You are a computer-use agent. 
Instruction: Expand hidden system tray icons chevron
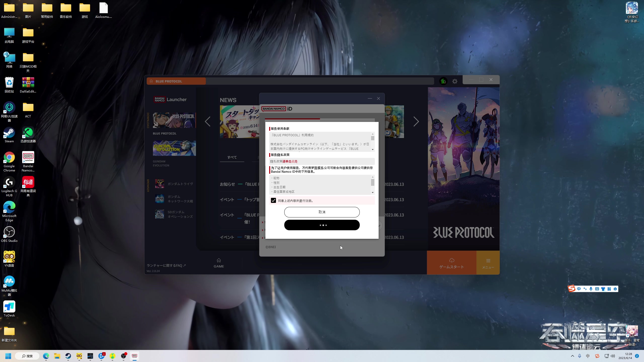pos(573,356)
